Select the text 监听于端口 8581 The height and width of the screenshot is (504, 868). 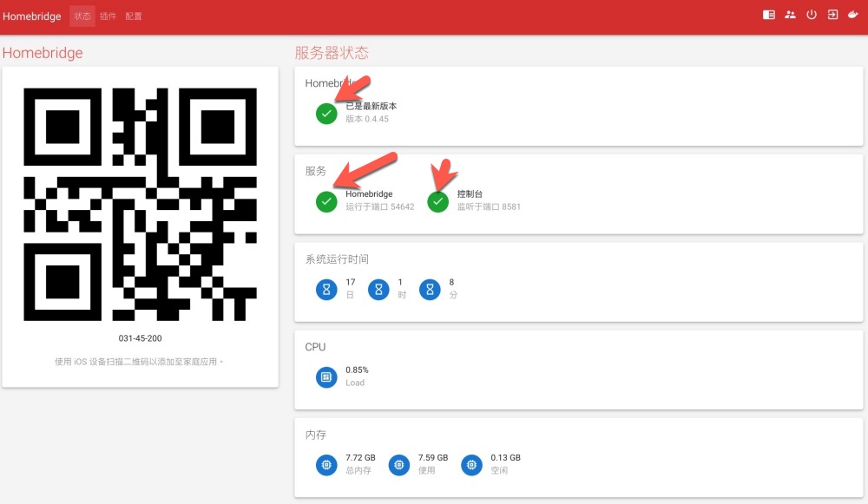tap(489, 207)
